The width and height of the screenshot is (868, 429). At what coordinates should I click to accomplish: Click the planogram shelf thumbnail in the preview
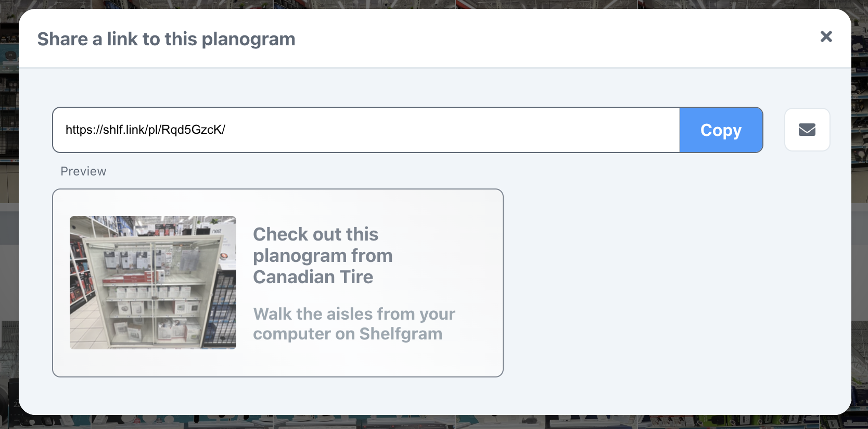[152, 283]
